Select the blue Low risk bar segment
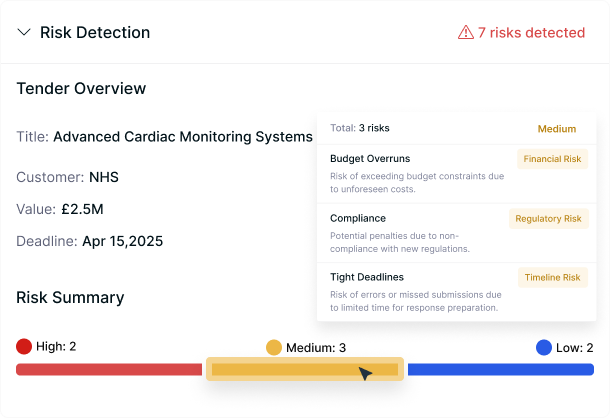 [x=500, y=370]
